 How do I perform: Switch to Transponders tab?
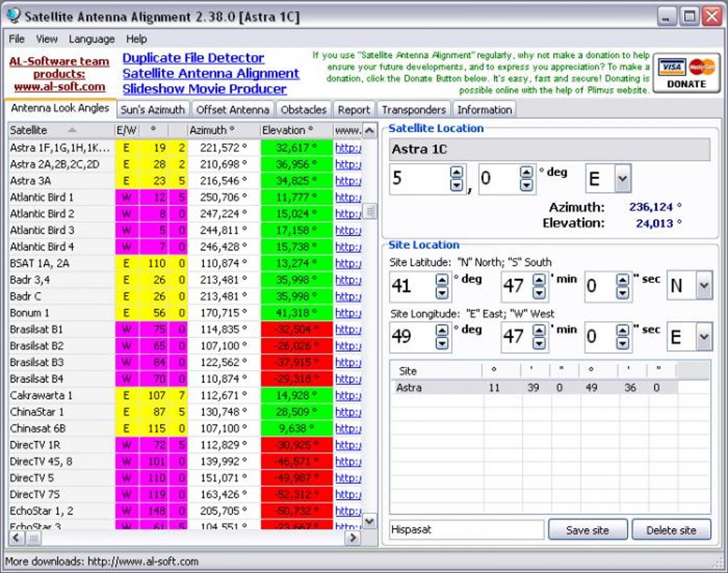[414, 110]
